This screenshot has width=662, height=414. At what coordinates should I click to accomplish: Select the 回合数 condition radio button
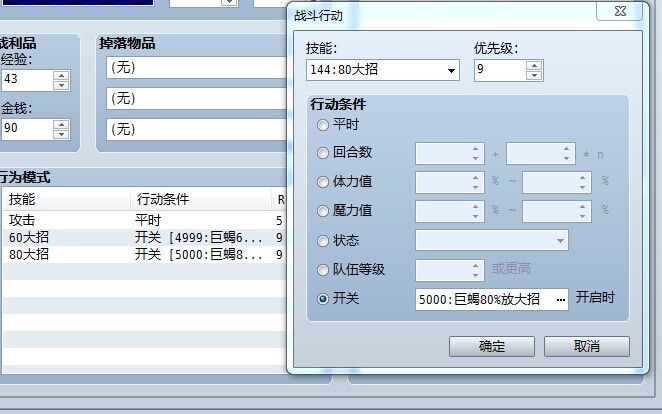click(323, 153)
